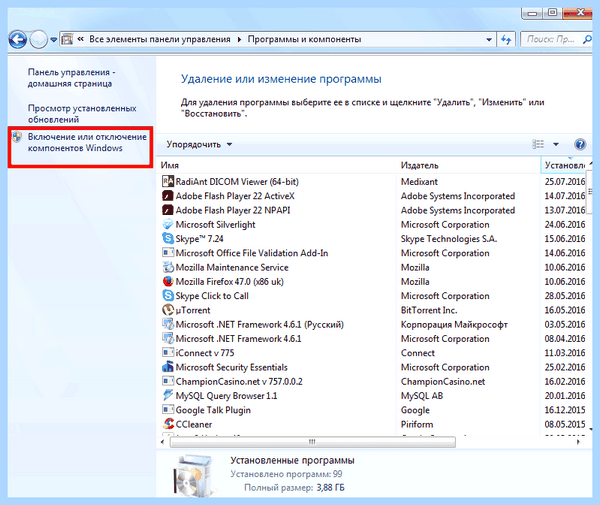Select the Adobe Flash Player 22 NPAPI icon

(x=168, y=210)
